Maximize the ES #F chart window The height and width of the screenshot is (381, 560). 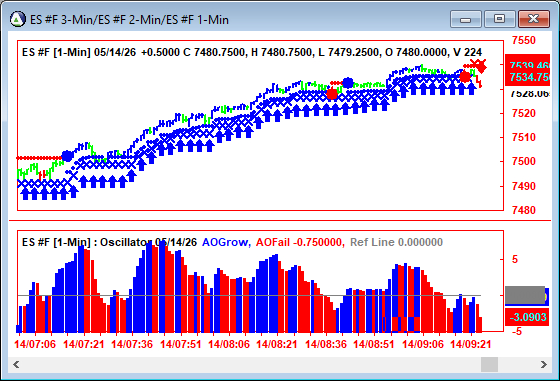point(499,19)
